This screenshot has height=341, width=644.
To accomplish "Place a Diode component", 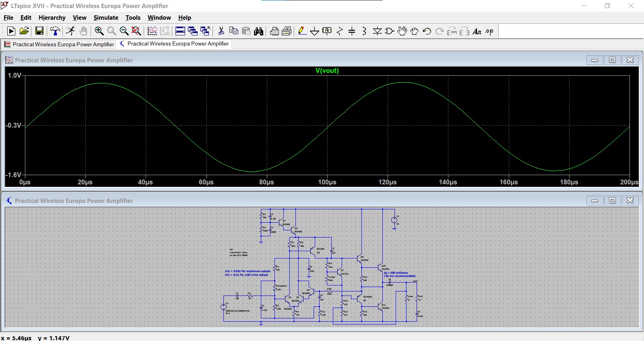I will coord(377,31).
